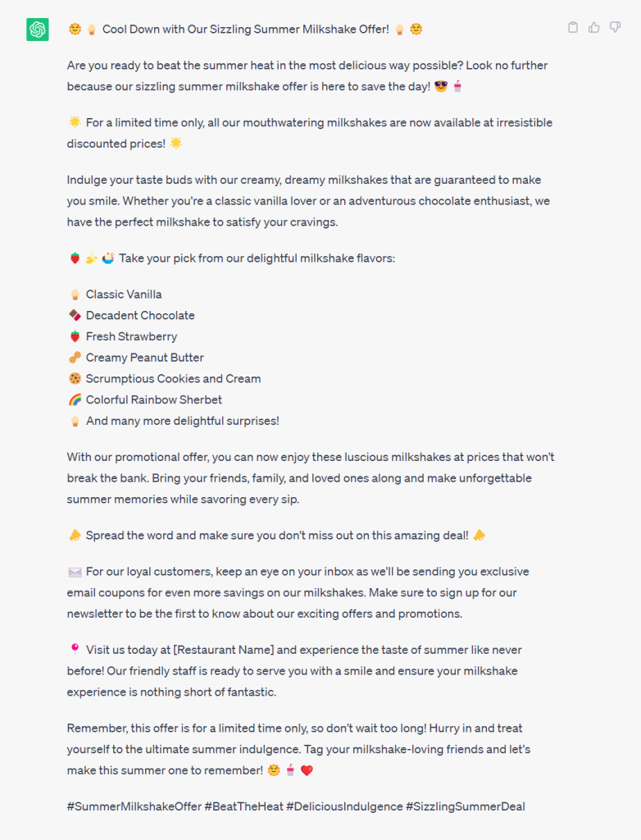Click the rainbow emoji beside Colorful Rainbow Sherbet

pyautogui.click(x=75, y=400)
